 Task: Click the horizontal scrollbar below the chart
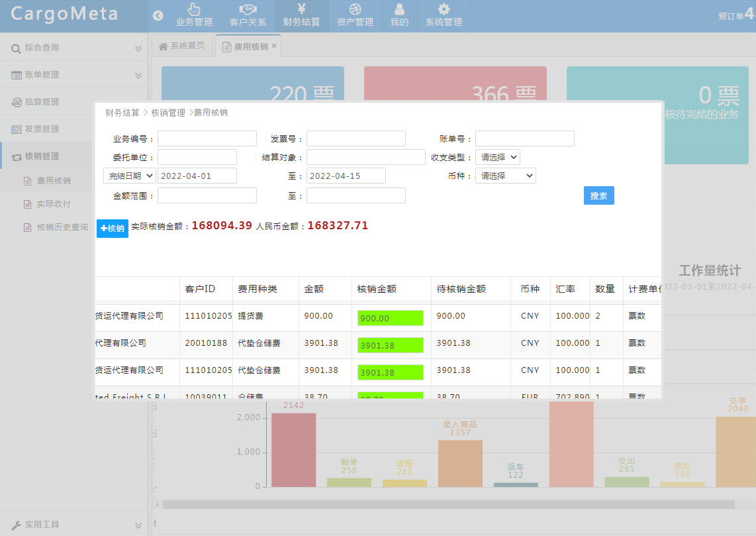click(448, 505)
